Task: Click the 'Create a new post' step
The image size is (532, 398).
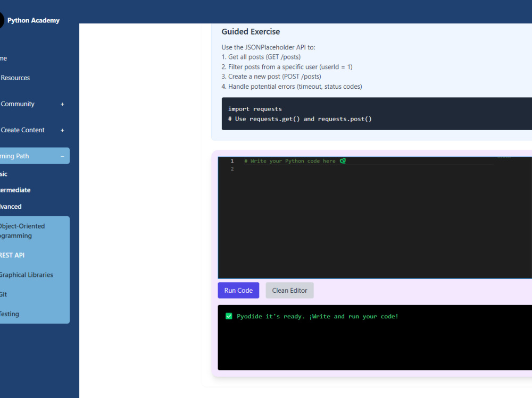Action: tap(271, 77)
